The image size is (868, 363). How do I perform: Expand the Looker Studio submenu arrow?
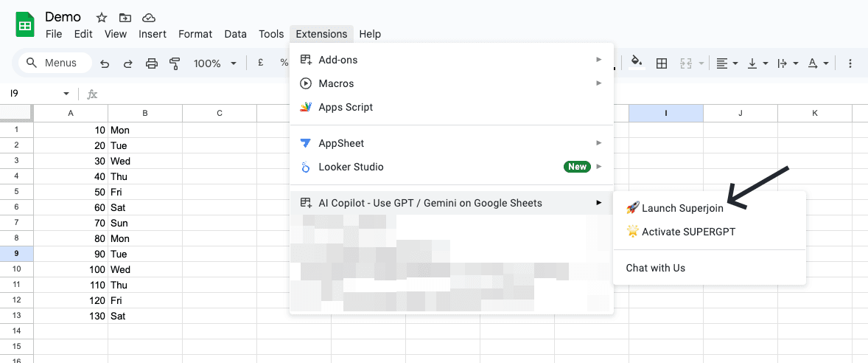click(x=598, y=167)
